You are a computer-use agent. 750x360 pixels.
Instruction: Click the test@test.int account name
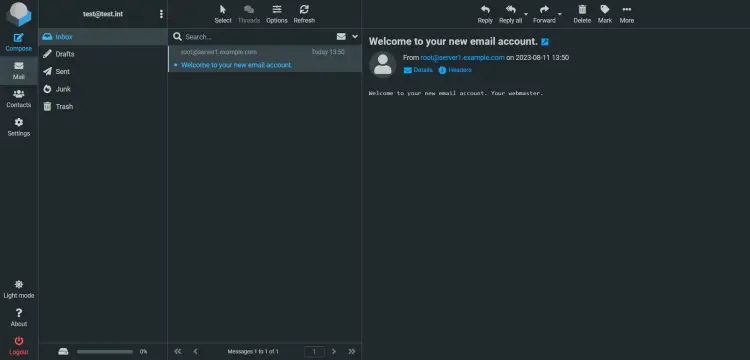coord(103,14)
